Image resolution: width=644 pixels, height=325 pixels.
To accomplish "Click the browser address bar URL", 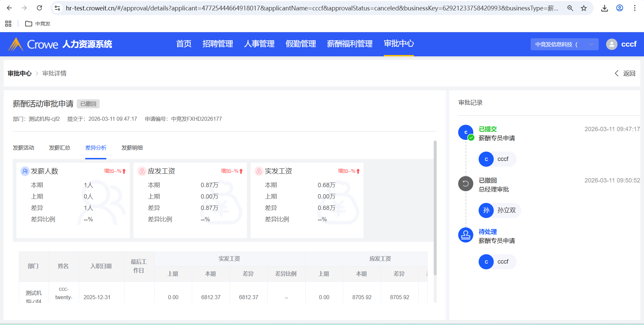I will [312, 8].
